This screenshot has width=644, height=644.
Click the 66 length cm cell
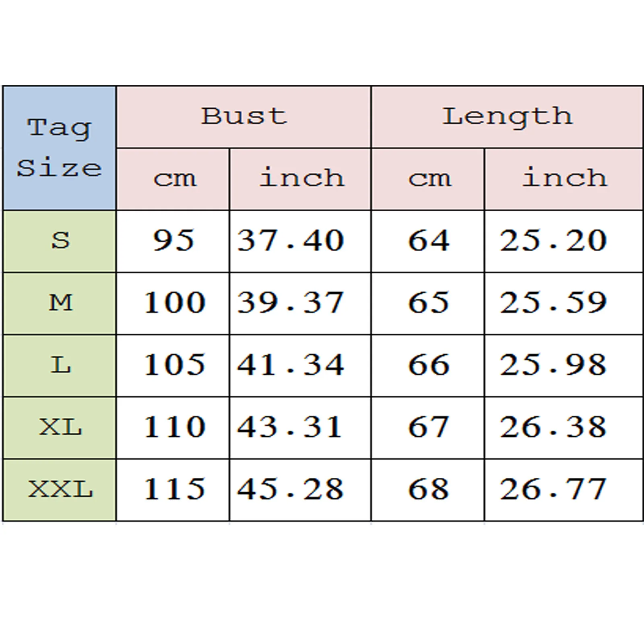pos(428,365)
